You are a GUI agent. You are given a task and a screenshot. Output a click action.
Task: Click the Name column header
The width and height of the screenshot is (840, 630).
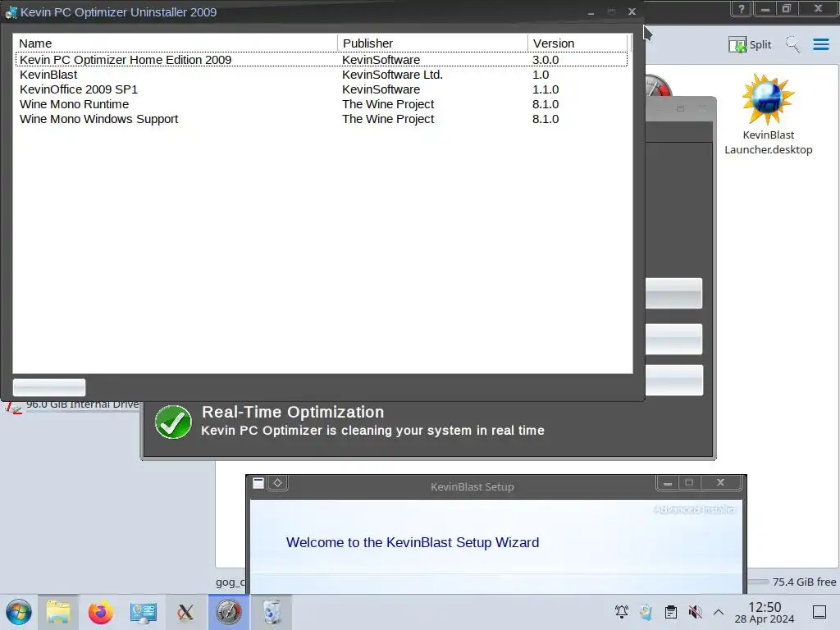coord(176,43)
